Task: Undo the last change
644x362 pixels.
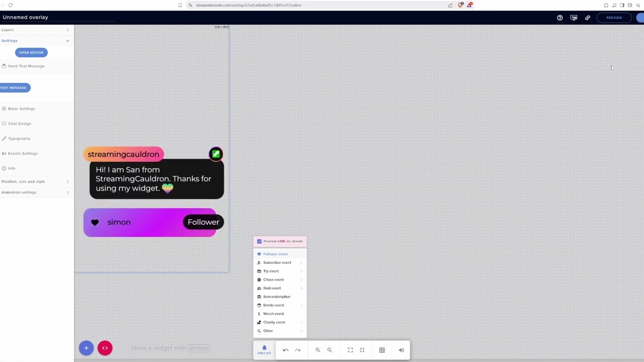Action: click(x=285, y=350)
